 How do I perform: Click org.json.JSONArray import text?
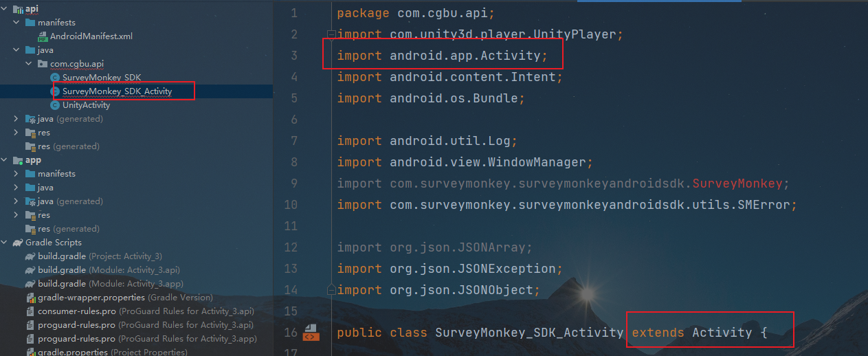tap(458, 247)
